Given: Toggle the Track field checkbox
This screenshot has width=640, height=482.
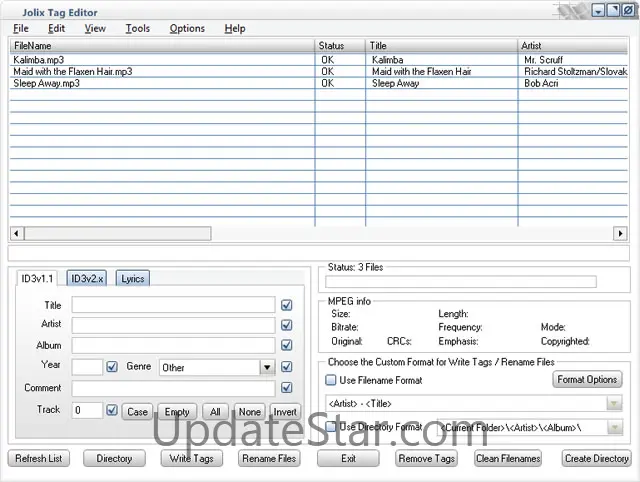Looking at the screenshot, I should 112,410.
